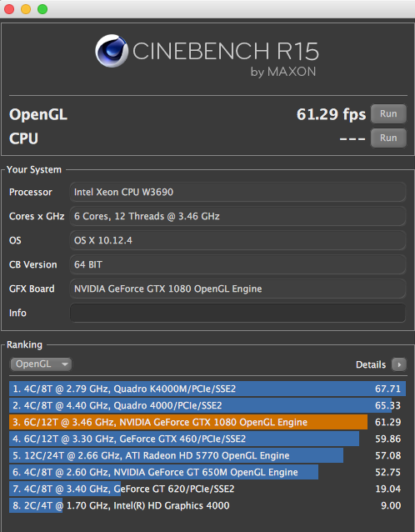Select ranking entry GeForce GTX 460

click(x=207, y=439)
